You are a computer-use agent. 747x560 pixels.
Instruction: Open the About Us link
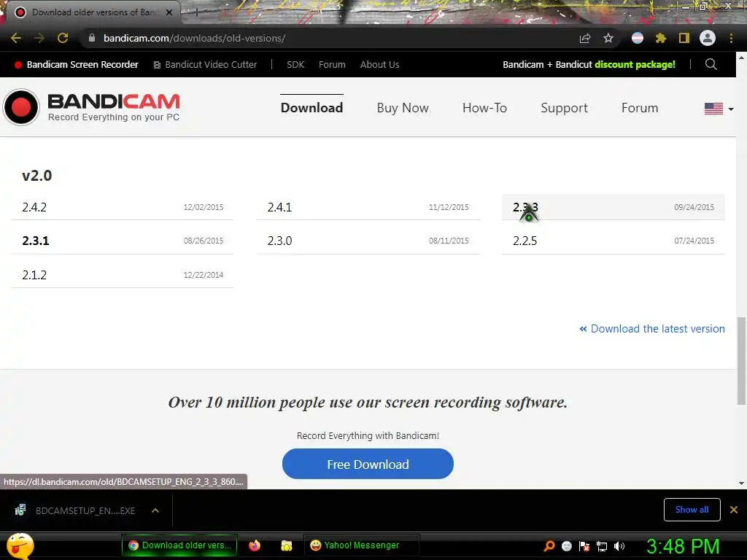pos(379,64)
